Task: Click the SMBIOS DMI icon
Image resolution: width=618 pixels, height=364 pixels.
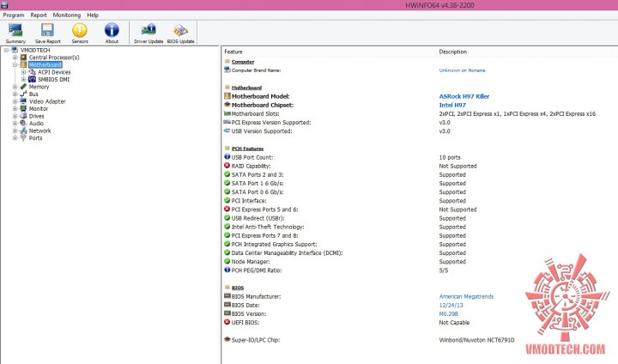Action: (33, 79)
